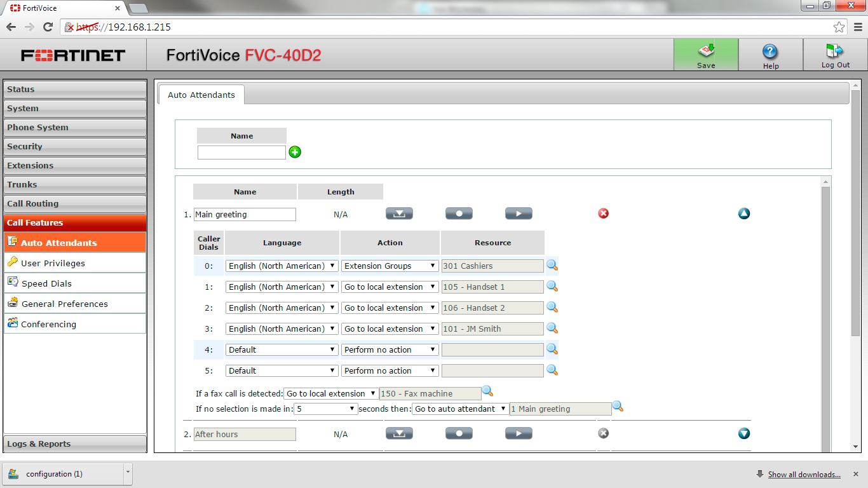Open the Extensions menu section
The height and width of the screenshot is (488, 868).
pos(75,166)
